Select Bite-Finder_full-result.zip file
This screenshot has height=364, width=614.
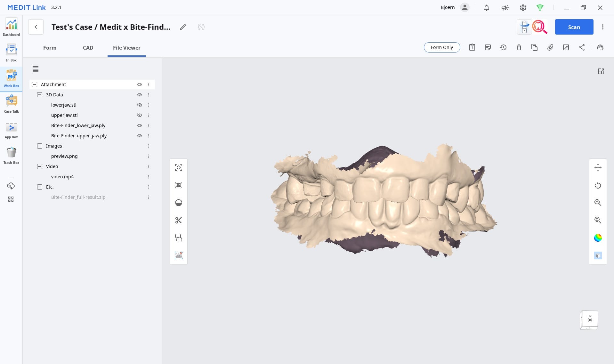pyautogui.click(x=78, y=197)
